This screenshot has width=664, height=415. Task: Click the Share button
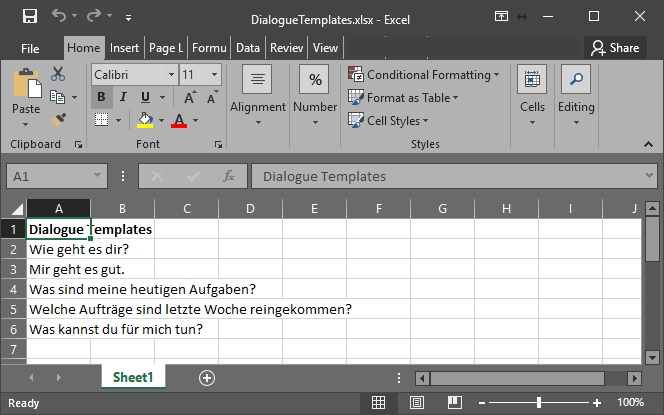pos(615,47)
